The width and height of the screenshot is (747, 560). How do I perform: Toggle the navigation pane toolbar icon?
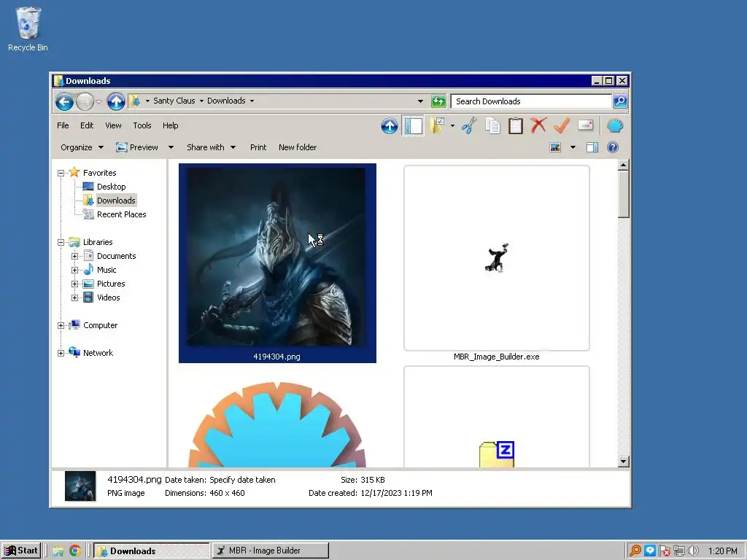pos(413,125)
